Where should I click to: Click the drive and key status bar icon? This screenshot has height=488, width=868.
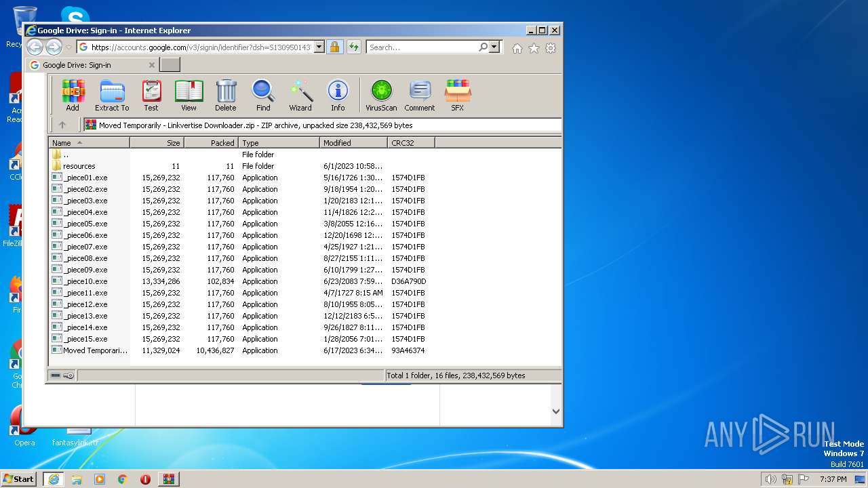coord(62,375)
